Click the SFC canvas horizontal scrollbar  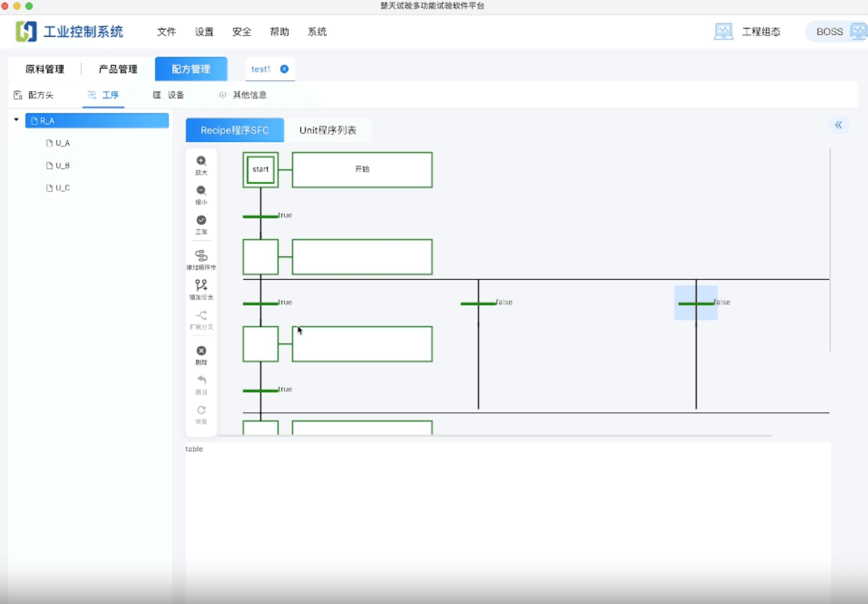pos(494,435)
